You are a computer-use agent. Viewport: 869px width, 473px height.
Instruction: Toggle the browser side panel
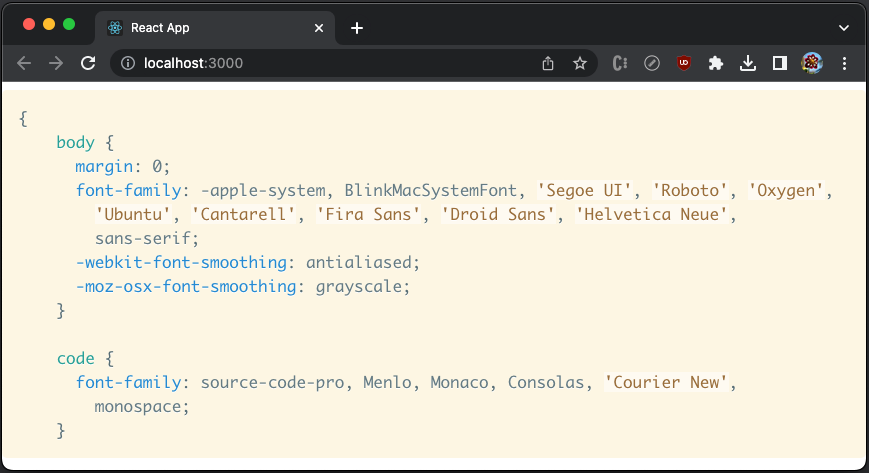(x=780, y=63)
